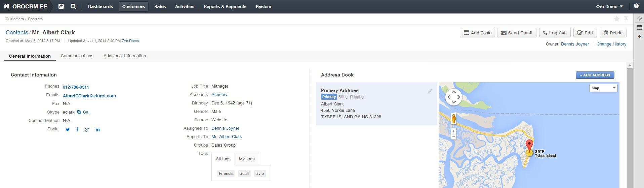Click the Friends tag
The image size is (644, 188).
tap(226, 174)
